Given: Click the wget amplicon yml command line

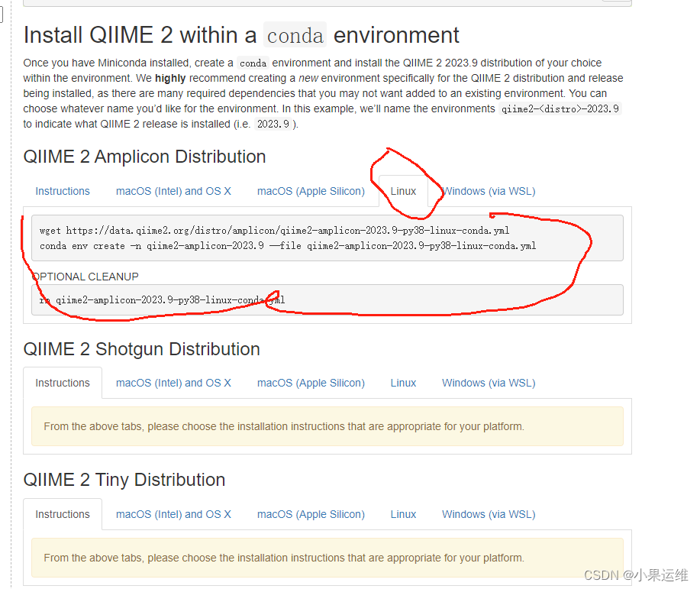Looking at the screenshot, I should click(274, 231).
